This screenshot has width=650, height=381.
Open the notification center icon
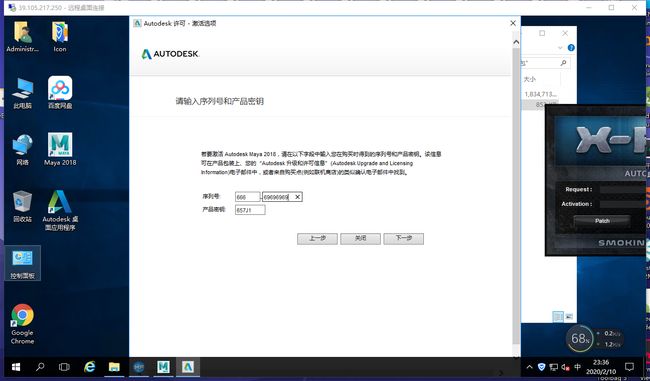point(629,367)
